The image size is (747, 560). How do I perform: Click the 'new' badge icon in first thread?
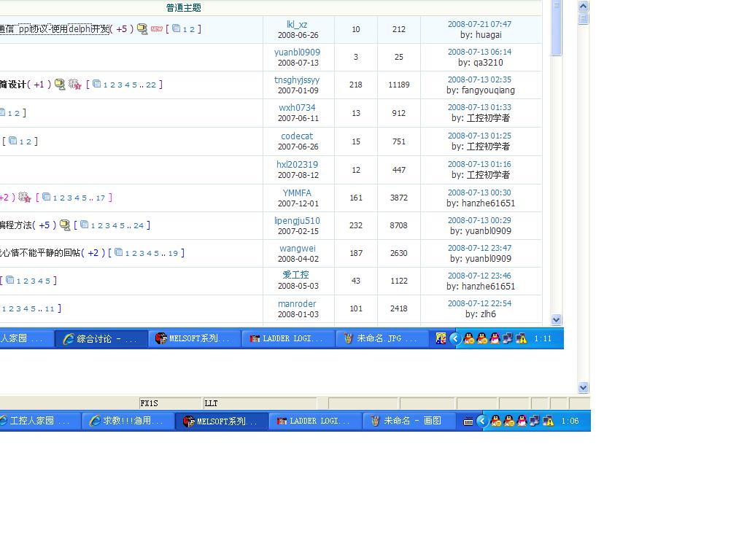[x=156, y=29]
